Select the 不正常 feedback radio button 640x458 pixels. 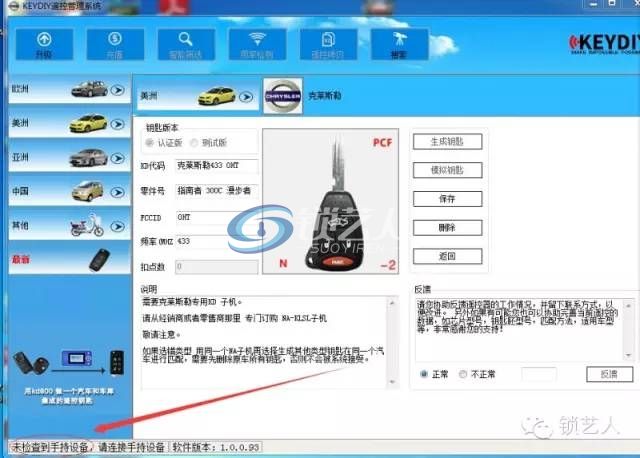point(462,374)
